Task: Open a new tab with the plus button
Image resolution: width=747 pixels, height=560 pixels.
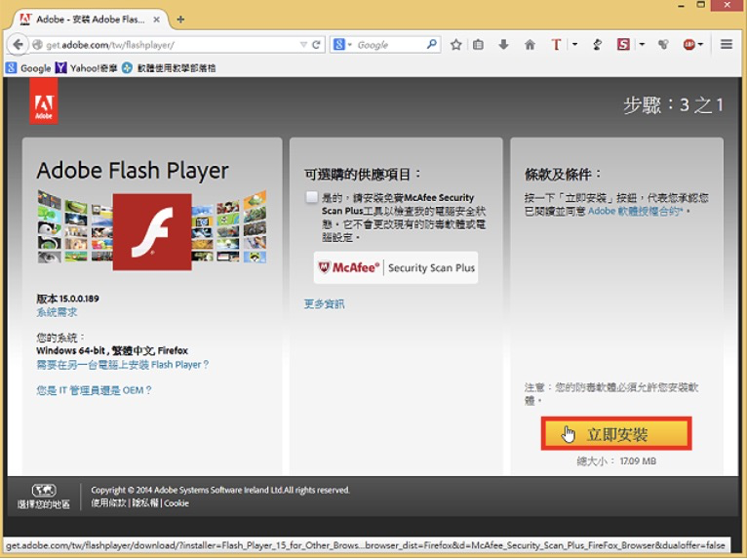Action: pos(180,20)
